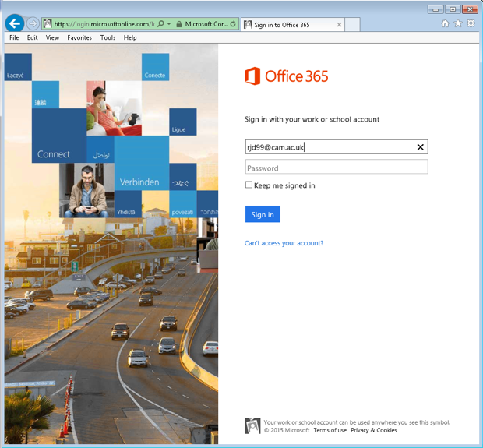Click the Password input field
The height and width of the screenshot is (448, 483).
click(x=337, y=167)
